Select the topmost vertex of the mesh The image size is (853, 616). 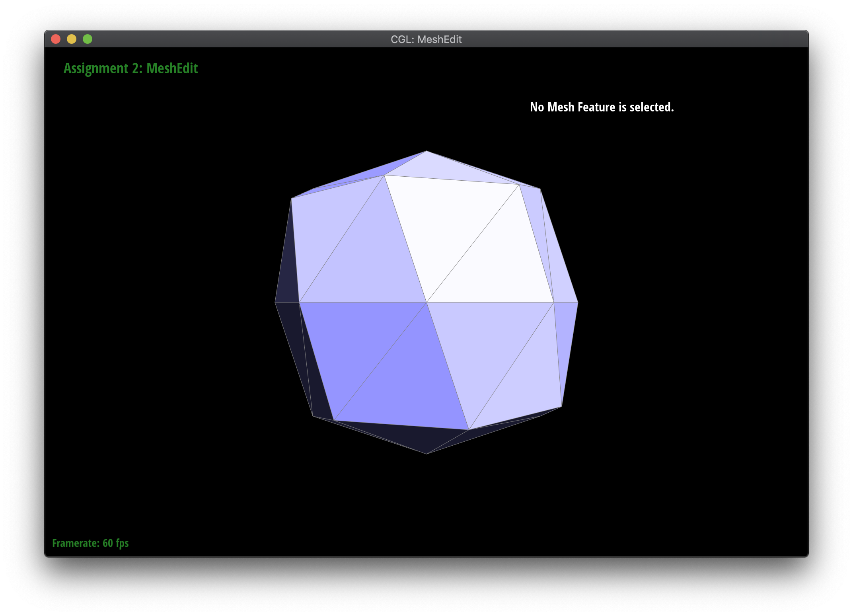pos(426,151)
